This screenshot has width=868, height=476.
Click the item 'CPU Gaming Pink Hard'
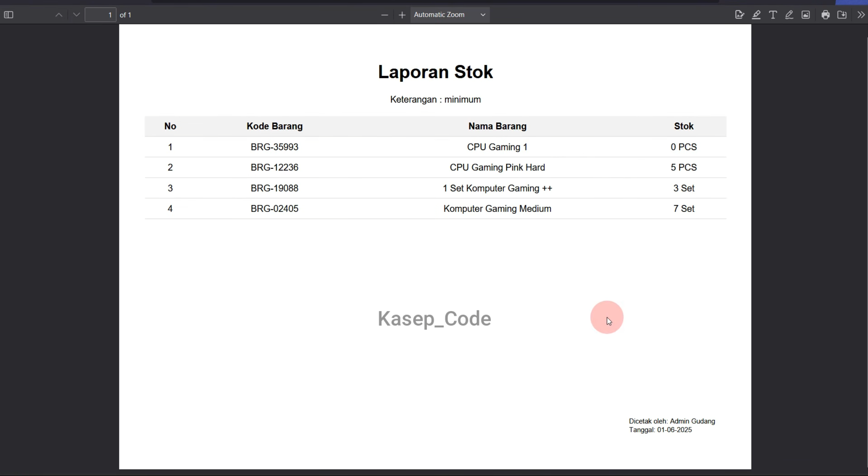coord(498,167)
